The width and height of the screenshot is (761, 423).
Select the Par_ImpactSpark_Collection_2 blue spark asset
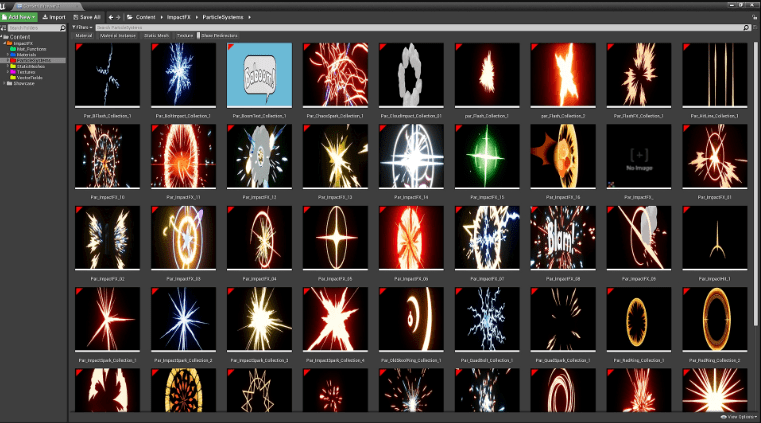tap(183, 319)
